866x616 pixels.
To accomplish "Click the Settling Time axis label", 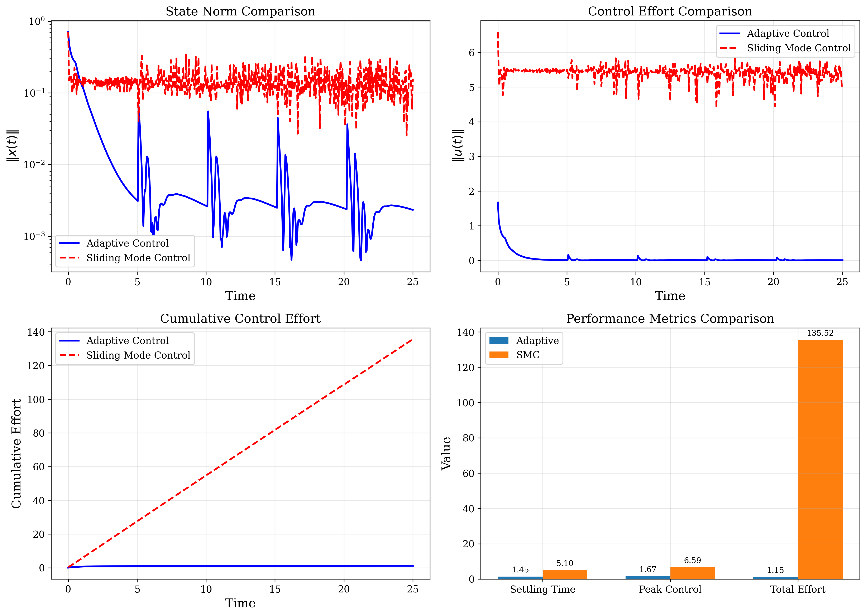I will 542,590.
